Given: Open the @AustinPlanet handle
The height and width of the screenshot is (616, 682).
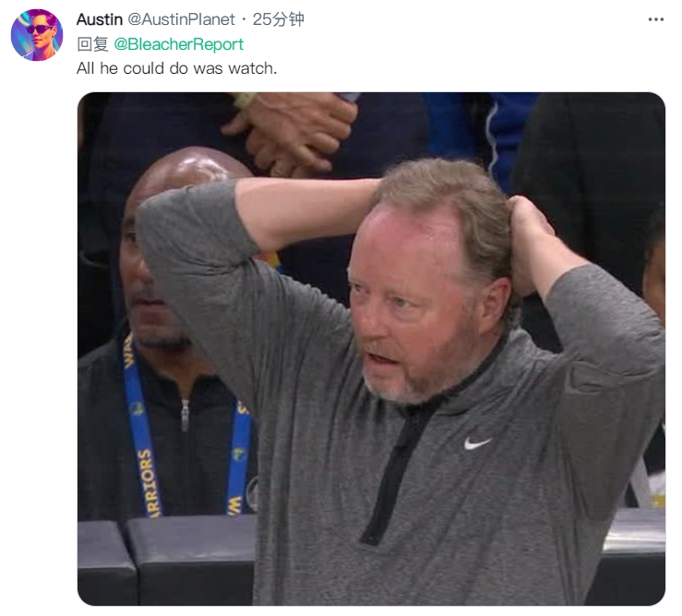Looking at the screenshot, I should pos(181,19).
